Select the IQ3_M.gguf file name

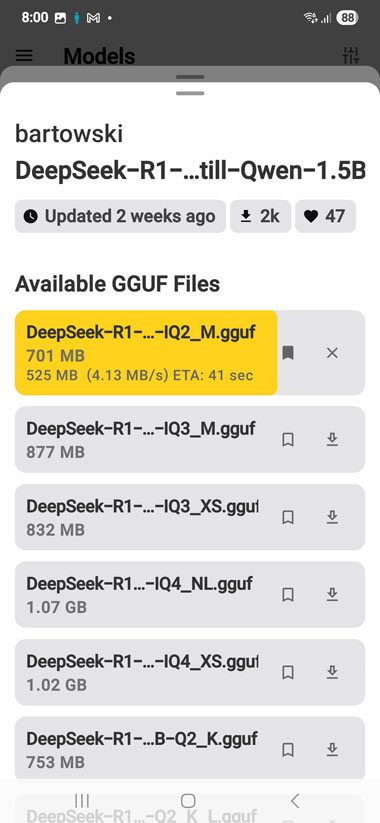pyautogui.click(x=141, y=429)
